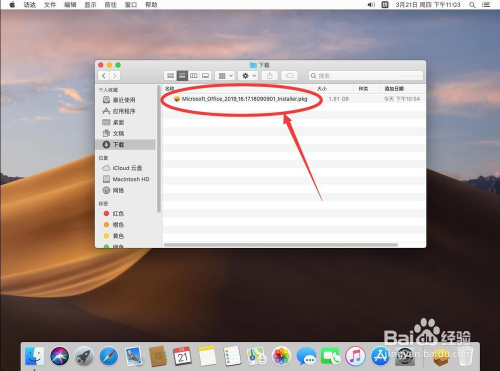Open App Store in the Dock
The width and height of the screenshot is (500, 371).
tap(380, 356)
